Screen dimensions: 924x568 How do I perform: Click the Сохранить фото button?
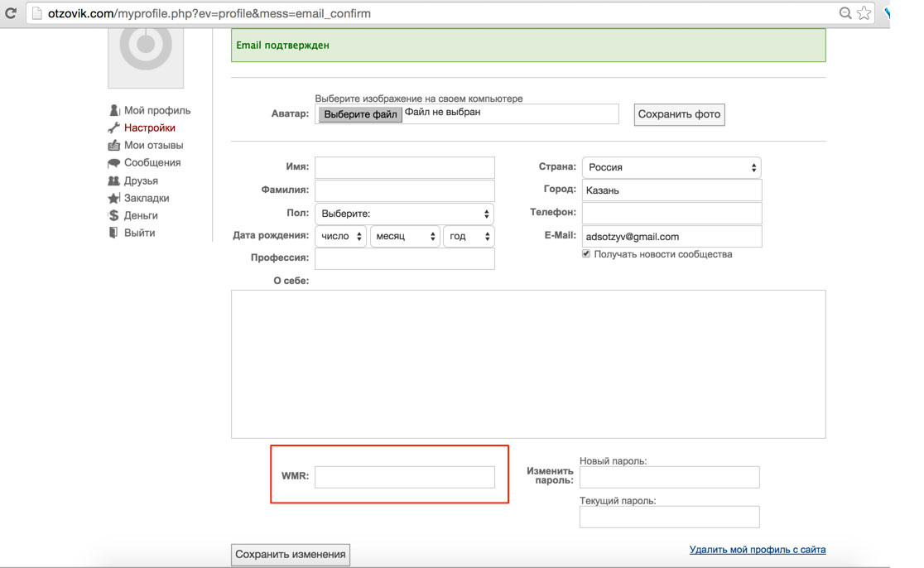(x=680, y=114)
